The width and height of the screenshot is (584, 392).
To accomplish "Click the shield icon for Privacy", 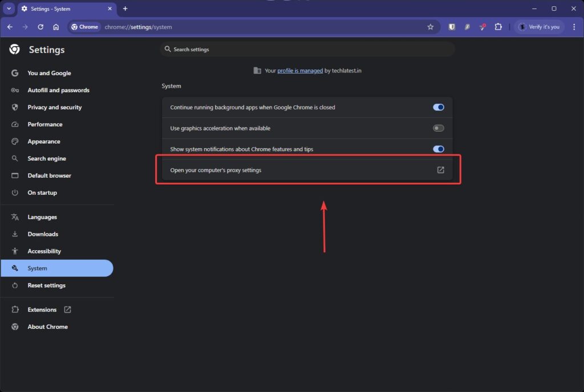I will tap(14, 107).
